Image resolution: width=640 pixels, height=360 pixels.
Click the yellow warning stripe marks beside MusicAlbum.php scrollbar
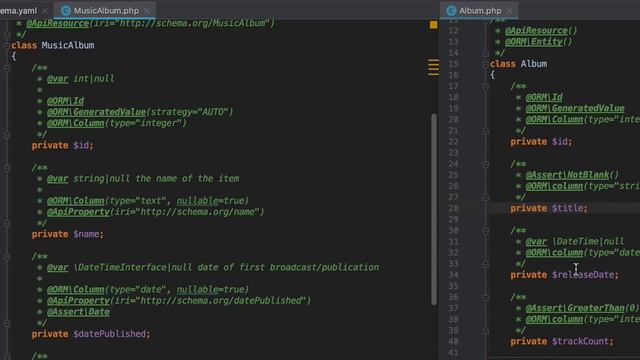[x=433, y=67]
